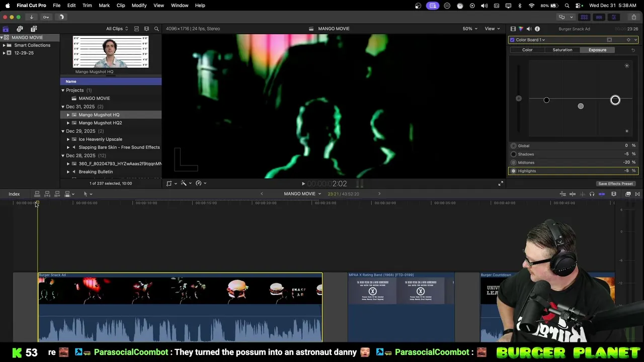The image size is (644, 362).
Task: Click the Connect clip to storyline icon
Action: point(37,194)
